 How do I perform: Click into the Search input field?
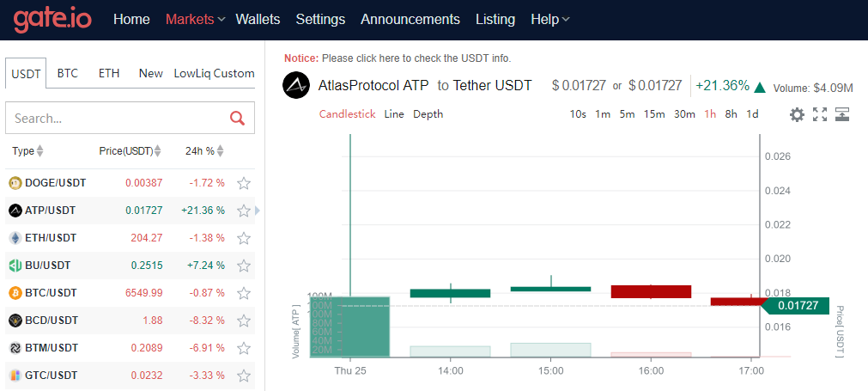116,119
